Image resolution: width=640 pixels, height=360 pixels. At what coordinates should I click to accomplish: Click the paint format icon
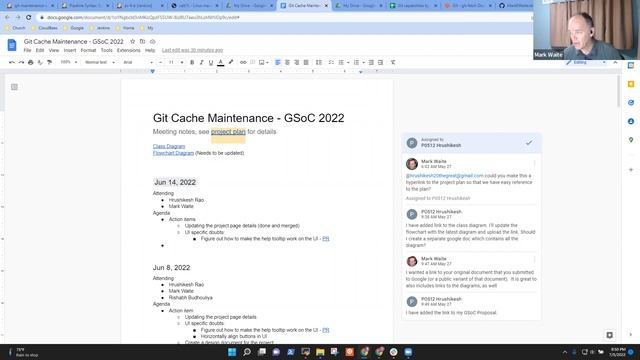(49, 62)
